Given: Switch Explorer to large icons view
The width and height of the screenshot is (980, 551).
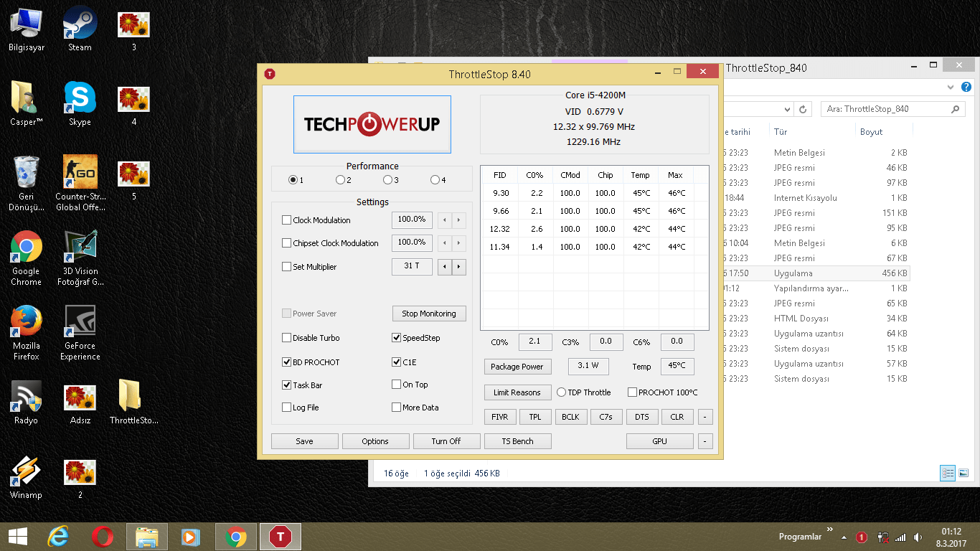Looking at the screenshot, I should tap(963, 473).
